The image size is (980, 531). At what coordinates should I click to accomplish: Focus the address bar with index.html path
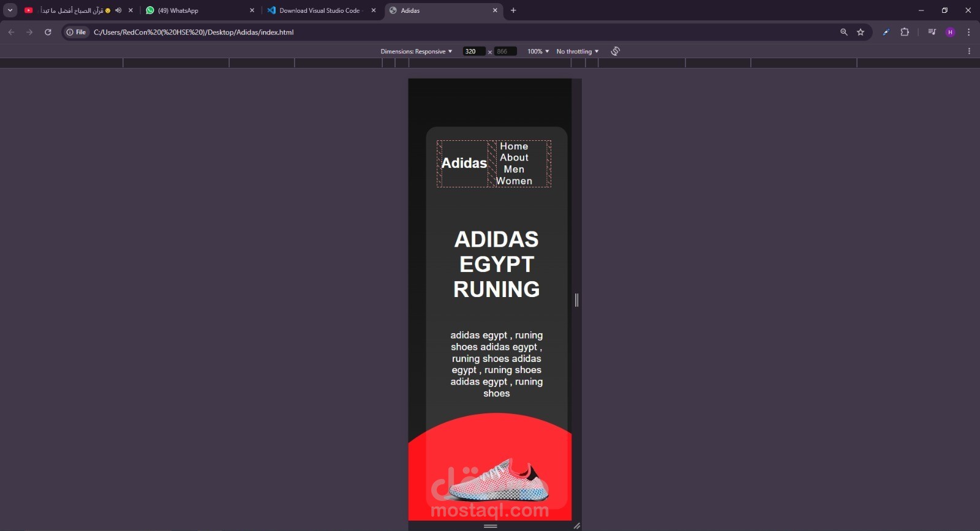pos(466,32)
